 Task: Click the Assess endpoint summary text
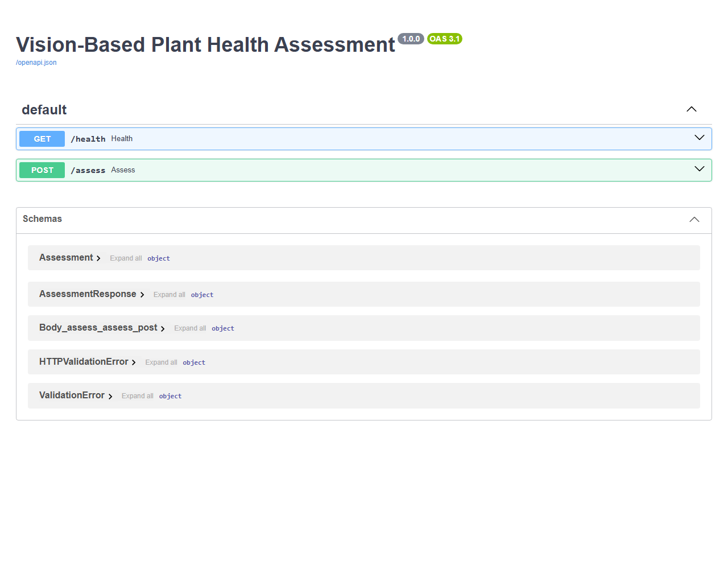(123, 170)
